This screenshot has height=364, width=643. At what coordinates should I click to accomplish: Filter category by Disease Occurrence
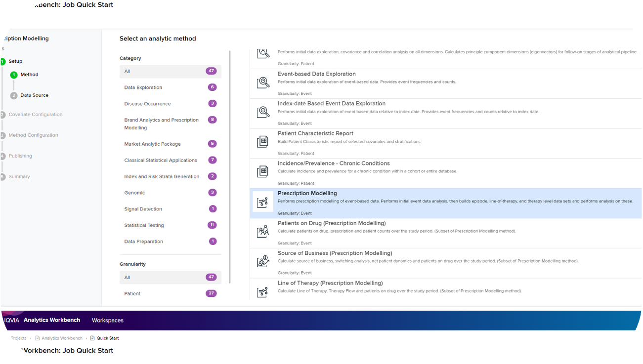click(x=171, y=104)
